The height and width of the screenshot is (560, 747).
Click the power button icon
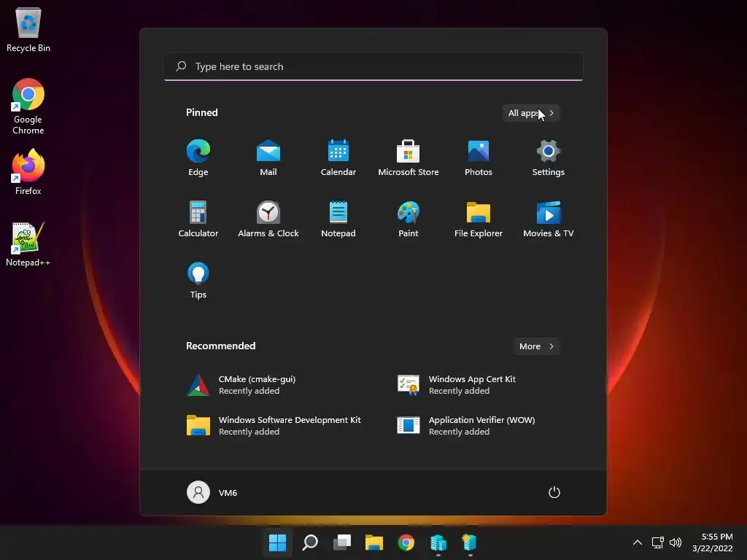pyautogui.click(x=554, y=492)
